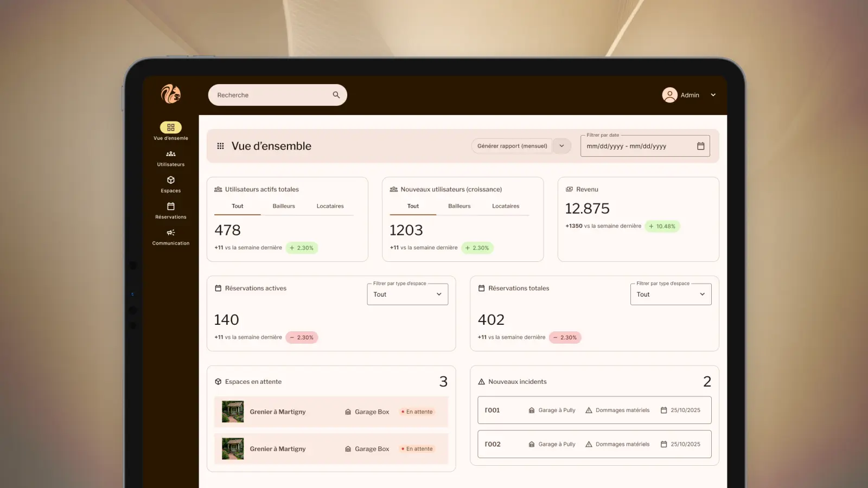
Task: Click the search magnifier icon
Action: [336, 95]
